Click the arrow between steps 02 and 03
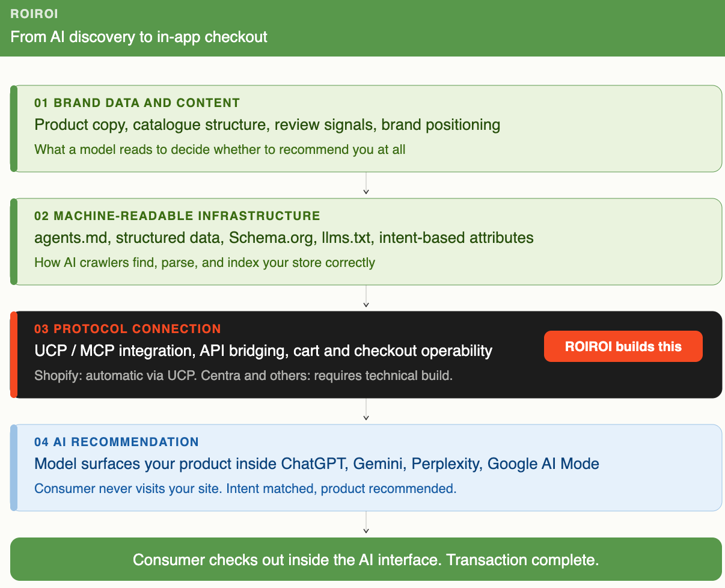725x588 pixels. point(366,298)
